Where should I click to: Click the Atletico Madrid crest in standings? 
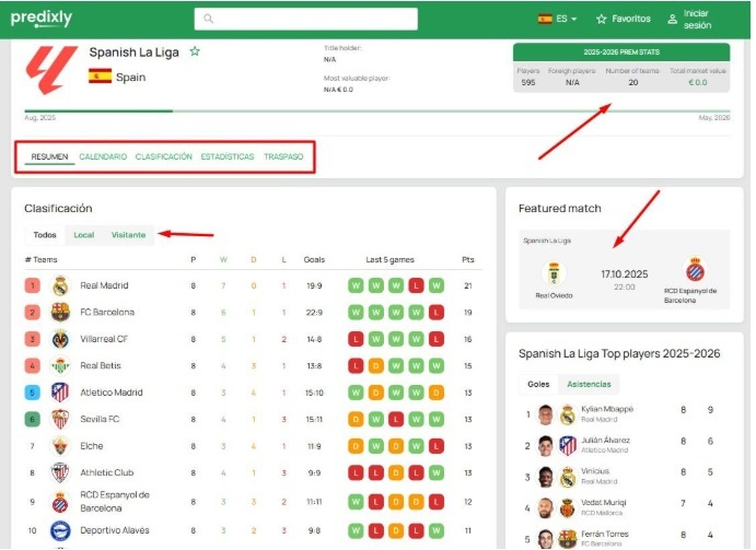tap(60, 392)
